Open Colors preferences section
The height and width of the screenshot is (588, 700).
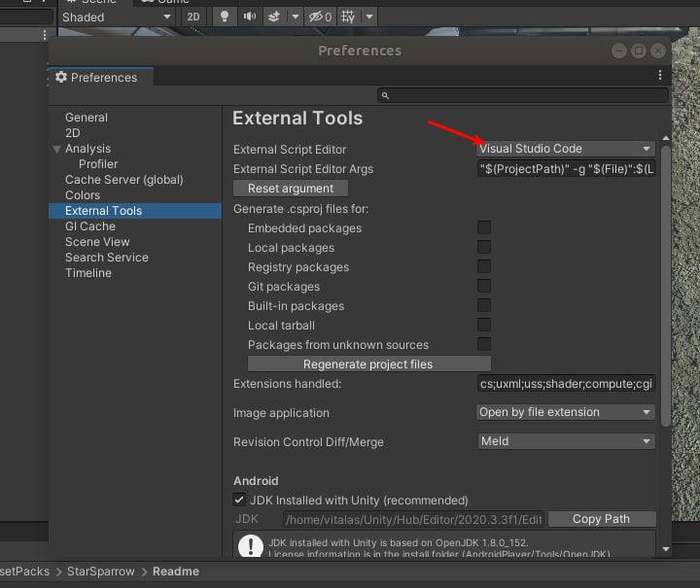[83, 195]
